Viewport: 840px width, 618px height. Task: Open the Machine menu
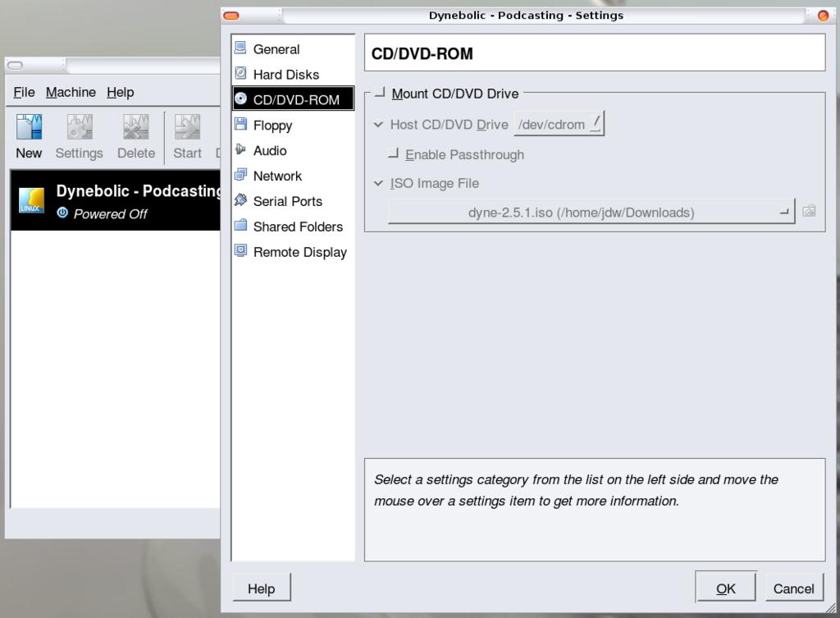coord(71,93)
